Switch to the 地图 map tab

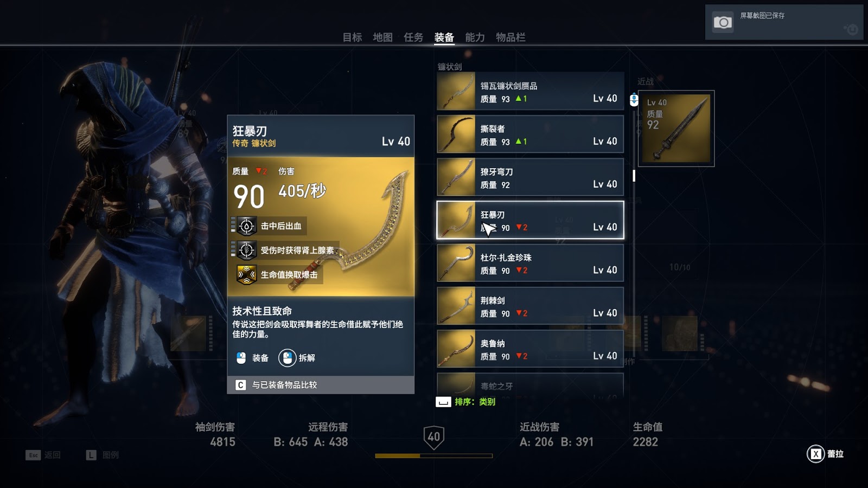(382, 37)
